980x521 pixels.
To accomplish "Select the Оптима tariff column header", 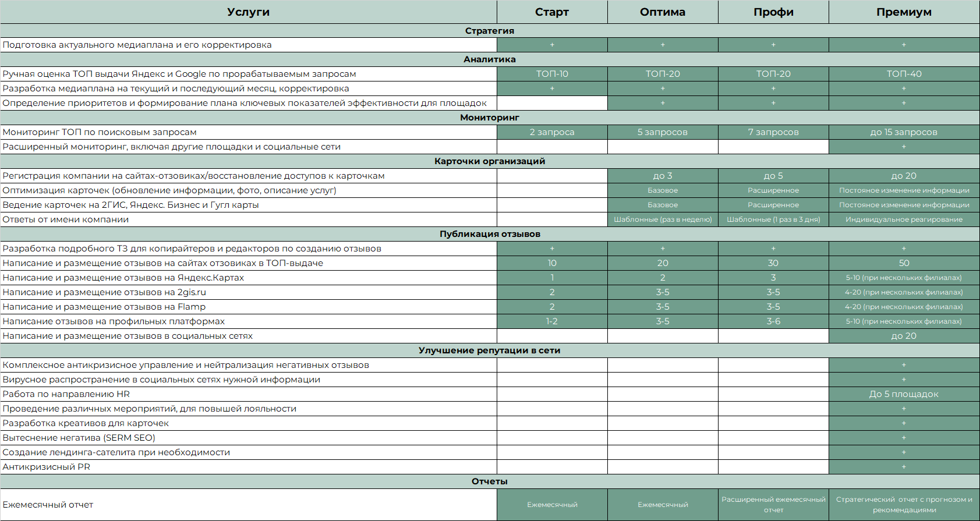I will 662,12.
